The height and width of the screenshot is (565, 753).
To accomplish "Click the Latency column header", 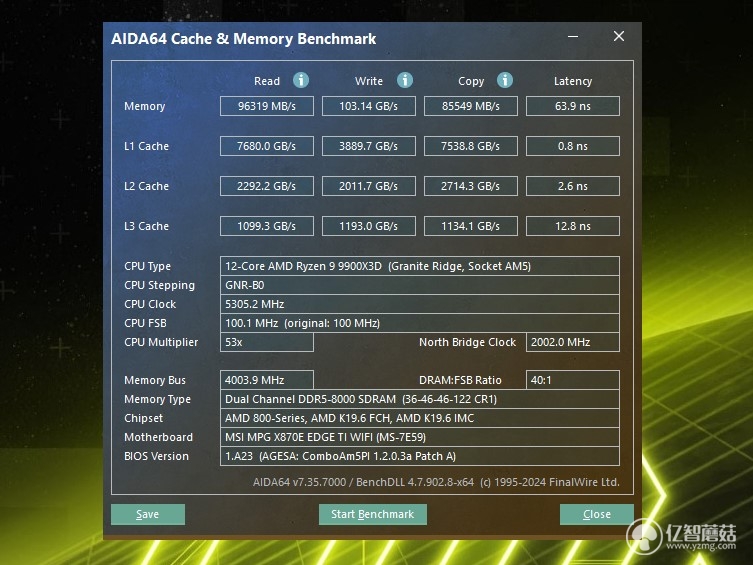I will (x=573, y=81).
